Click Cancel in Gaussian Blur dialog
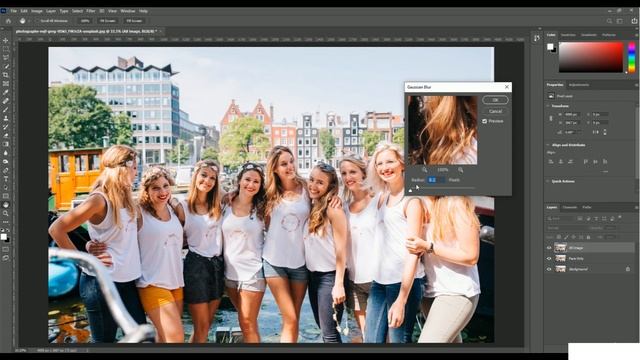 (495, 111)
